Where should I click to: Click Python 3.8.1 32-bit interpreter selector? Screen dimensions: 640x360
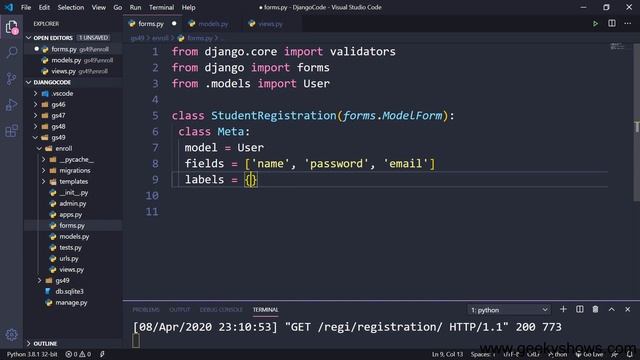(x=32, y=354)
